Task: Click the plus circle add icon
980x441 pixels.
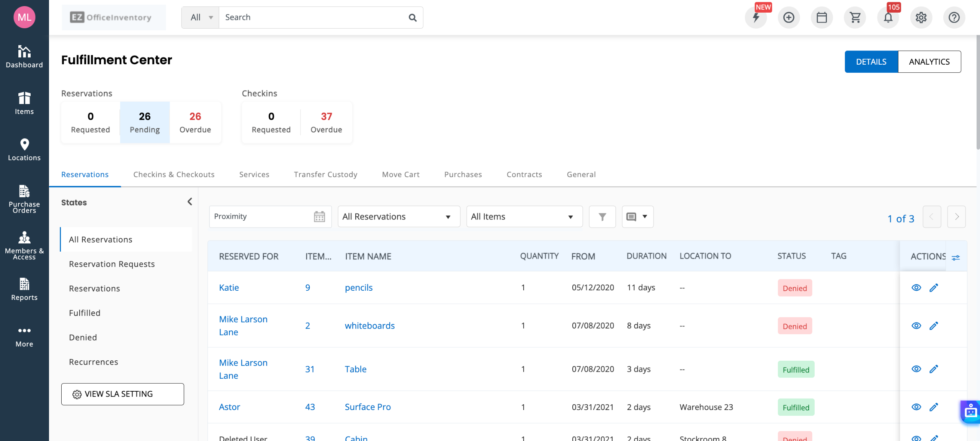Action: (x=789, y=18)
